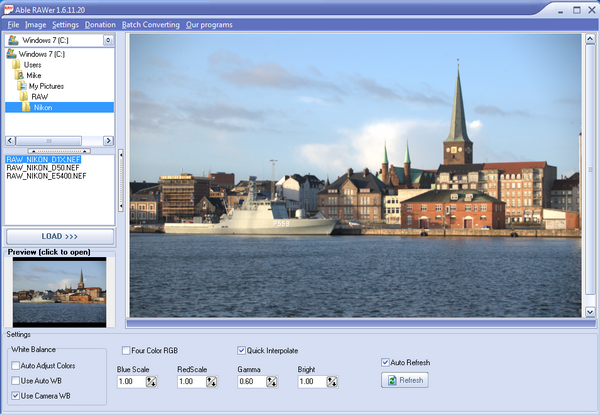Collapse the panel using the horizontal splitter handle

point(60,149)
